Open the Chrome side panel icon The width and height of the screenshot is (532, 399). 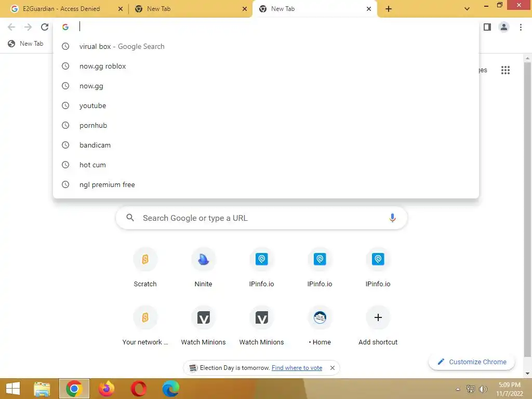point(487,27)
